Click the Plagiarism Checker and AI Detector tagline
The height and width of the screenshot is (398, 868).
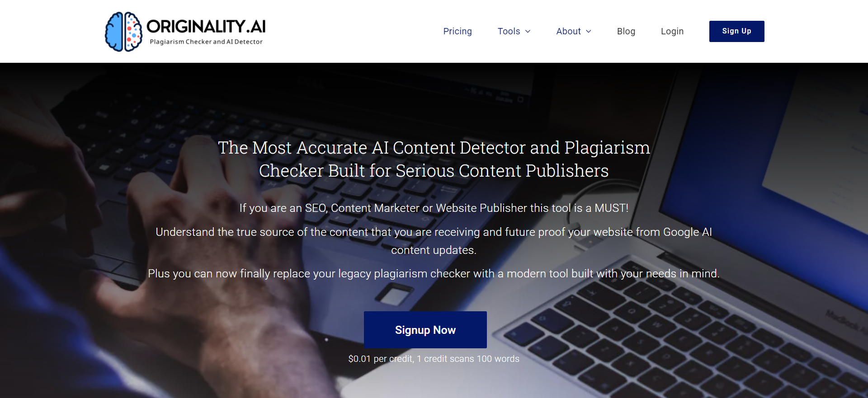206,42
